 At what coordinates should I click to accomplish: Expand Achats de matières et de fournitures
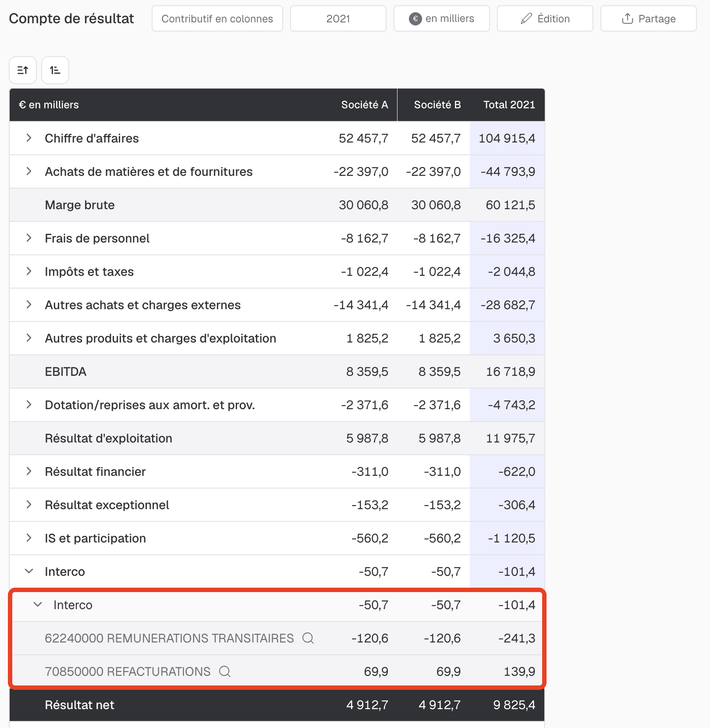(29, 171)
